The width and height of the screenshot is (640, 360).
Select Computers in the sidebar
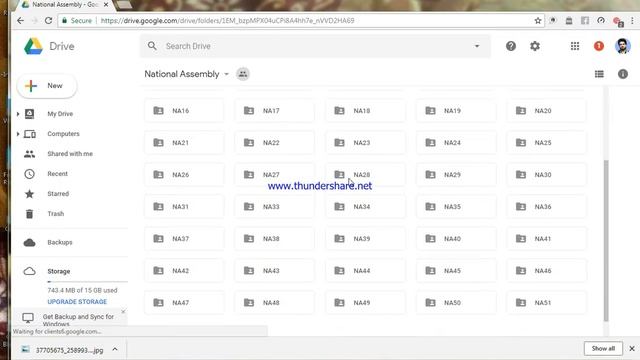[63, 134]
